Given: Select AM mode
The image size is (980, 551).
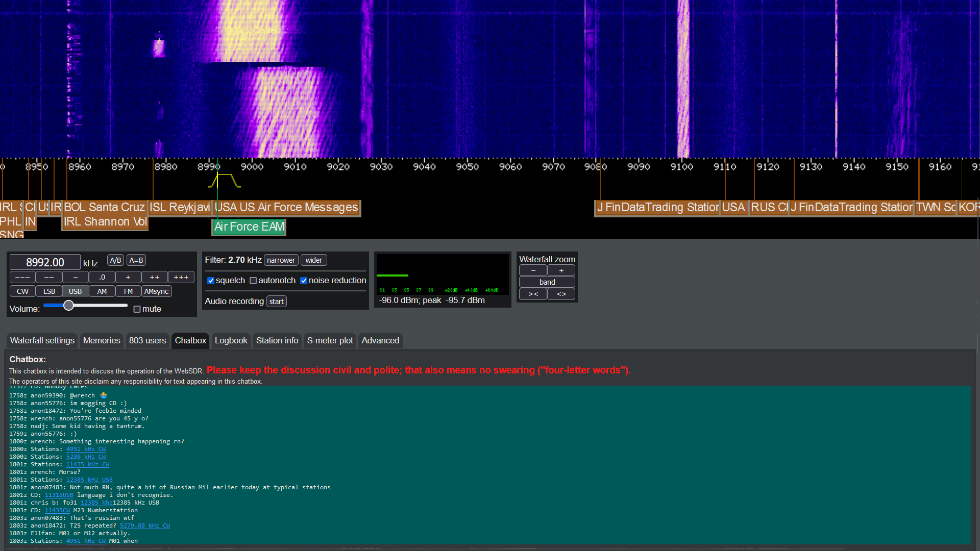Looking at the screenshot, I should click(x=102, y=291).
